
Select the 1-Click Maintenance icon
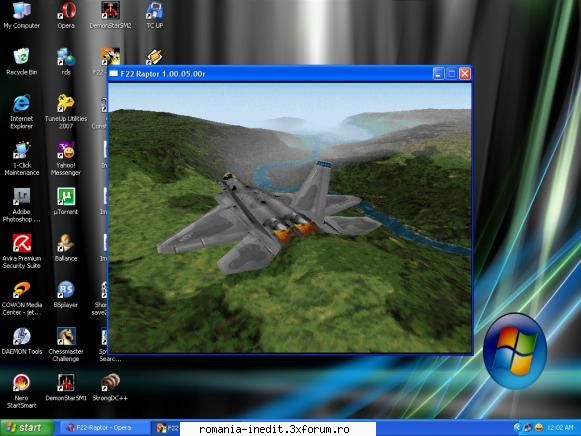point(21,158)
